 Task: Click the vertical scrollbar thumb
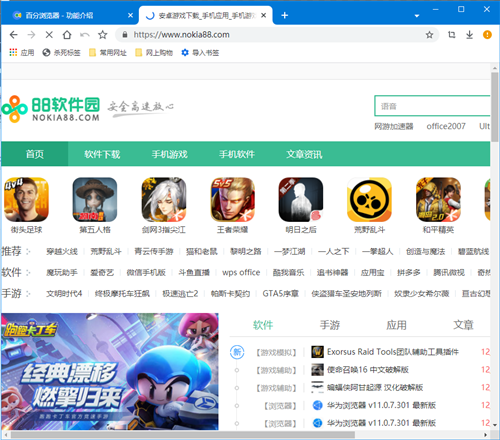click(495, 107)
